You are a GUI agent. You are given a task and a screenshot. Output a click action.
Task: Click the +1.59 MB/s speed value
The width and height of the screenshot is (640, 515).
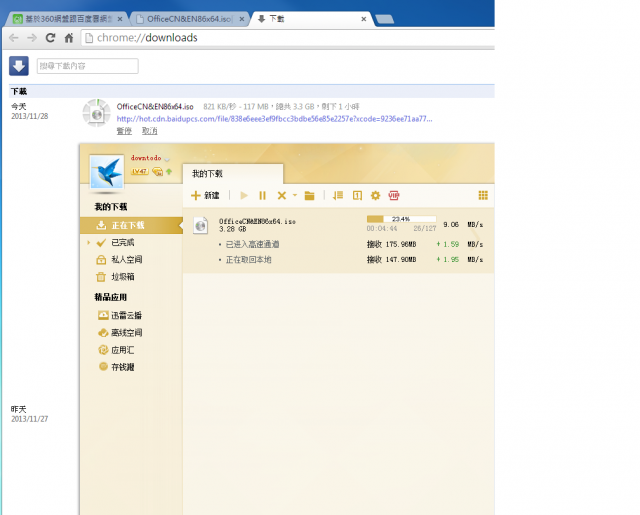[x=460, y=244]
